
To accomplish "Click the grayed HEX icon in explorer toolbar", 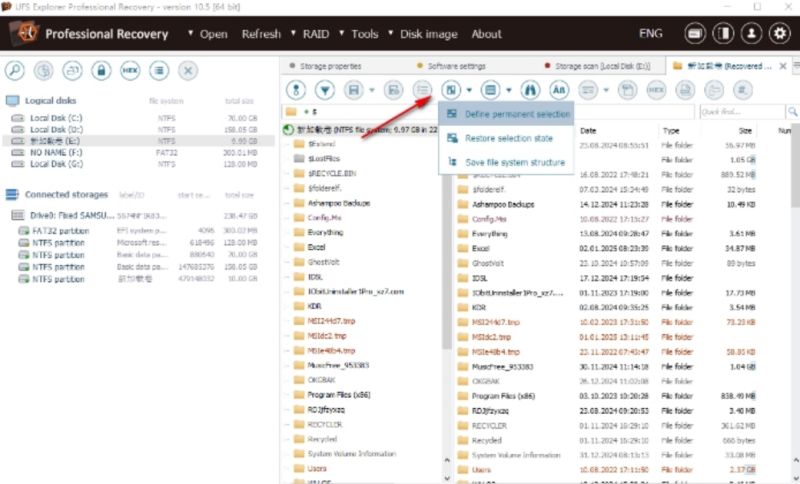I will click(656, 90).
